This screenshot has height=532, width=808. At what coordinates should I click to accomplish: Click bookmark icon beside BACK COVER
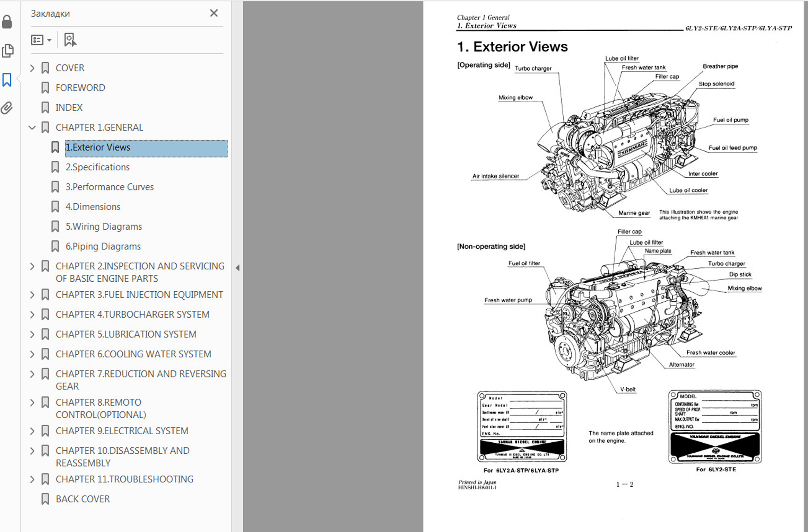pos(45,499)
